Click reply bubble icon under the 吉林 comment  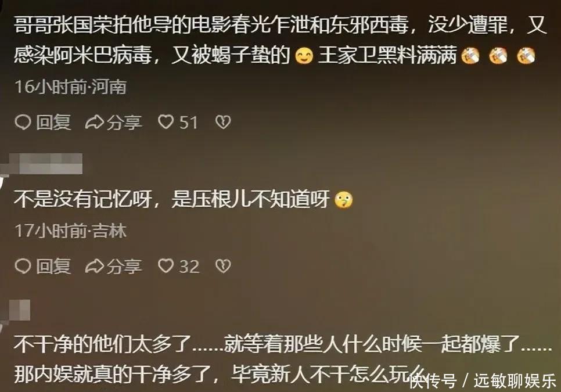click(23, 266)
